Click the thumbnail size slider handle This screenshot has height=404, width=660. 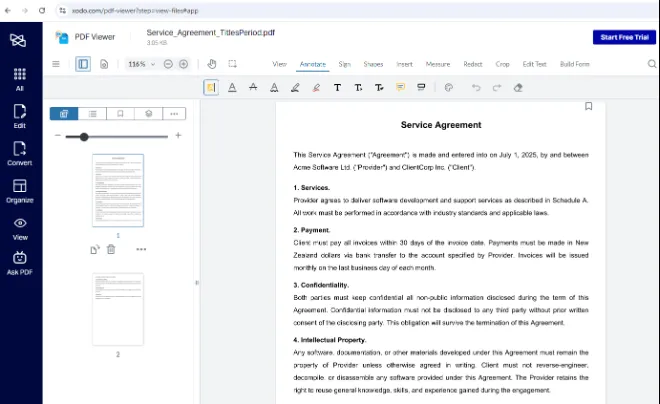(84, 137)
